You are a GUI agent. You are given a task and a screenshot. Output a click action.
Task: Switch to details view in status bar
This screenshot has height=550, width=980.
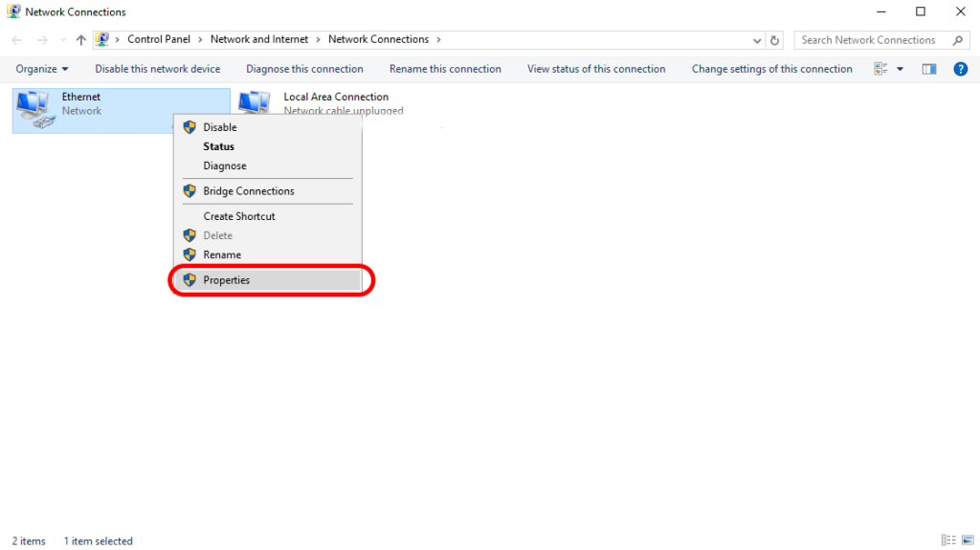[x=947, y=540]
